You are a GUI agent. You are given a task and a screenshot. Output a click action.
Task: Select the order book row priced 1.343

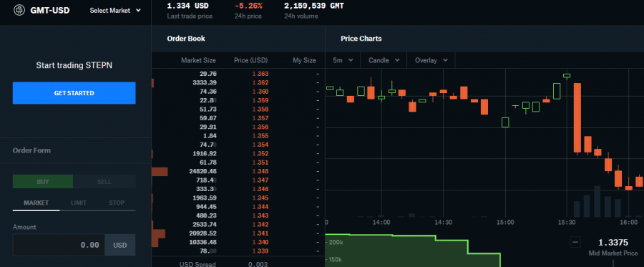point(238,215)
